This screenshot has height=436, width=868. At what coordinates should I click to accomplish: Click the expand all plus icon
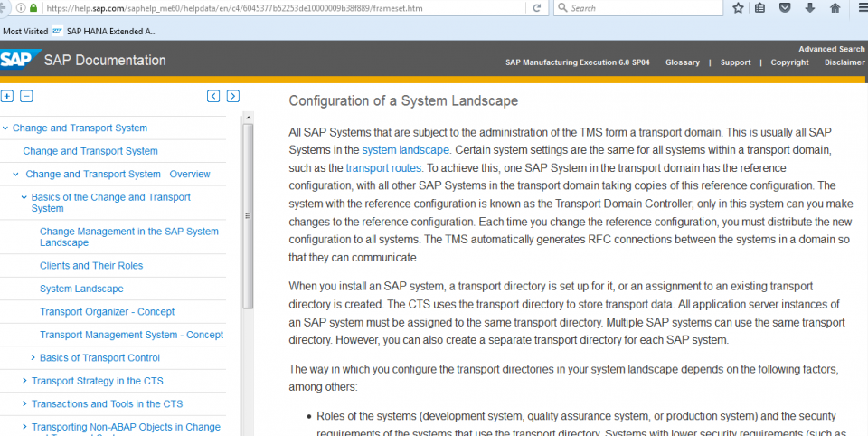coord(7,96)
